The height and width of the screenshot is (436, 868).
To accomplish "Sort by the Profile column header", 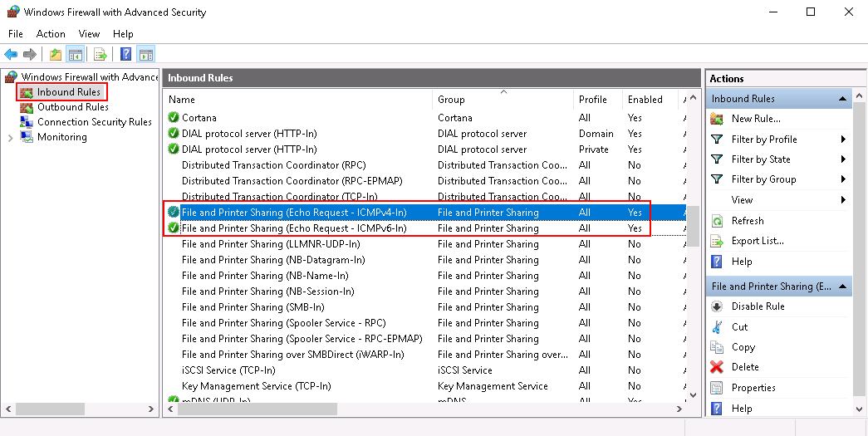I will [597, 100].
